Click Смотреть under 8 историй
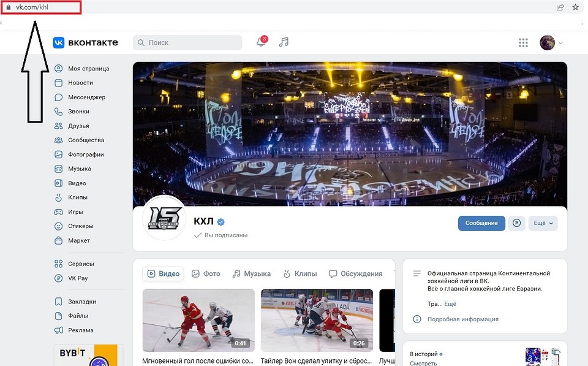 coord(423,363)
